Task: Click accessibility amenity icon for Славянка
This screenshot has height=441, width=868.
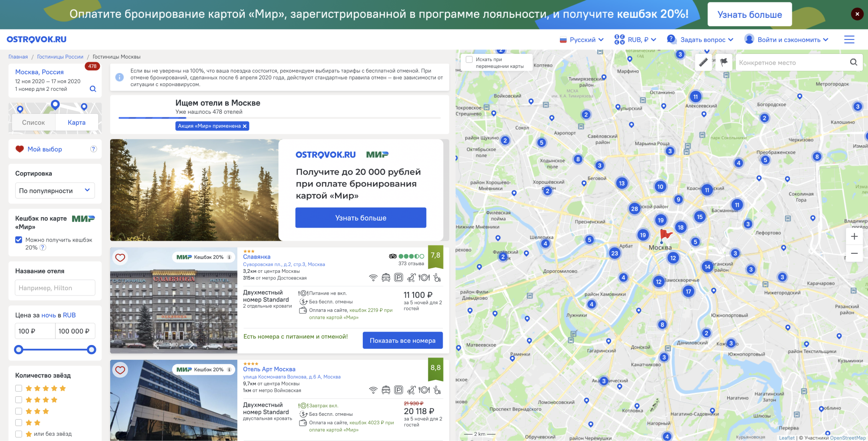Action: (437, 277)
